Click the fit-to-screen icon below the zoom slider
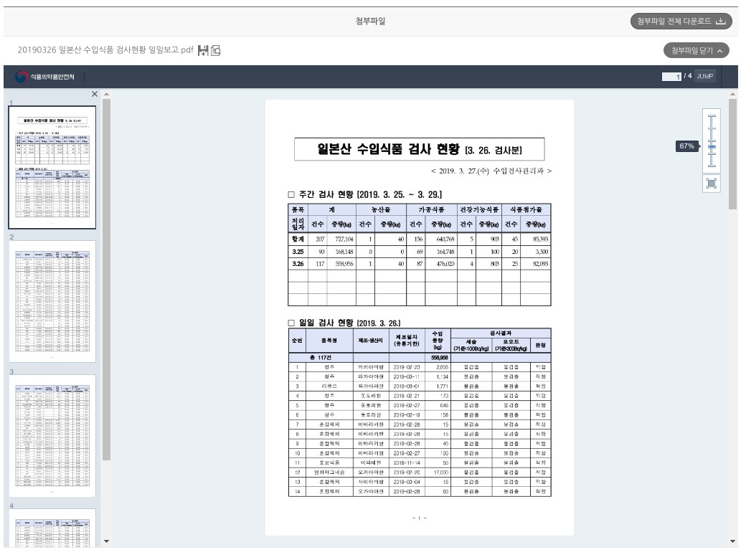The height and width of the screenshot is (560, 746). pos(712,184)
